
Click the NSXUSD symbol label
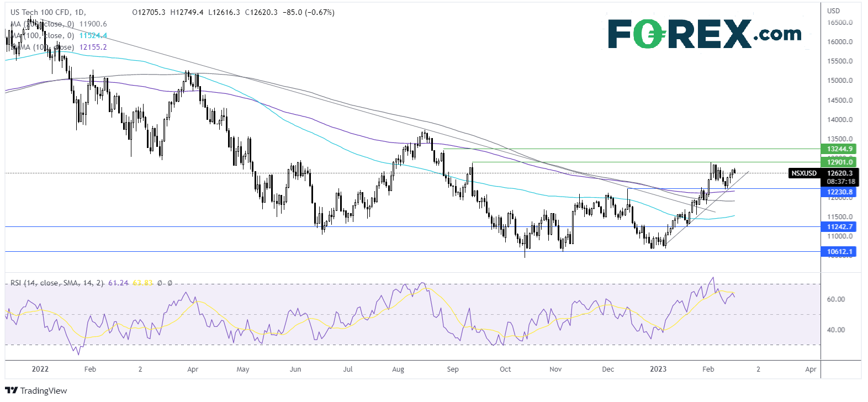[x=804, y=173]
